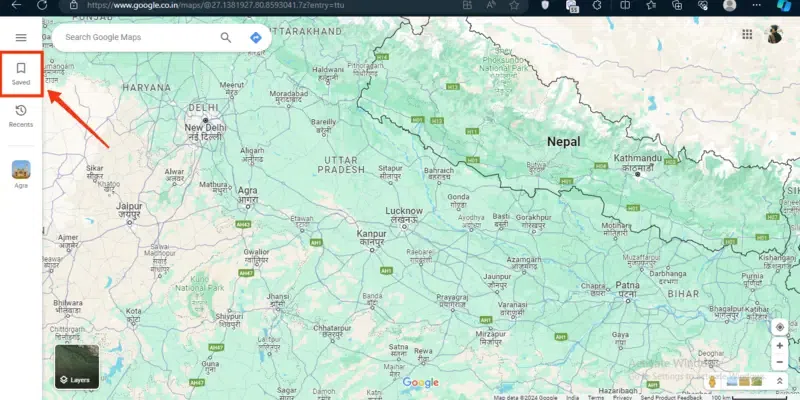Open the Google account avatar
800x400 pixels.
tap(774, 34)
